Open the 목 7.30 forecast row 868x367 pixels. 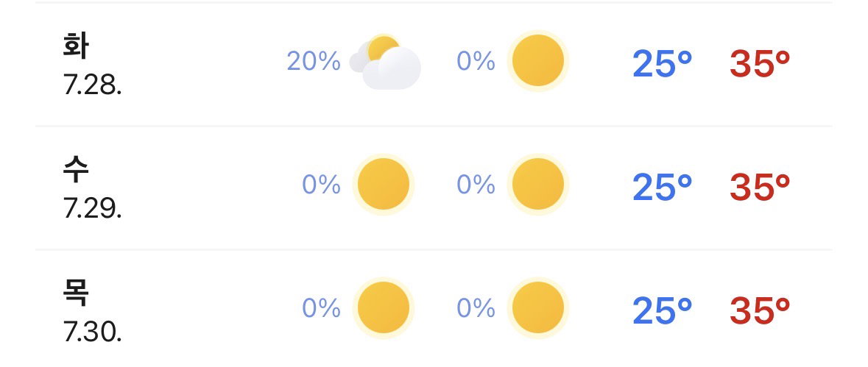coord(434,309)
